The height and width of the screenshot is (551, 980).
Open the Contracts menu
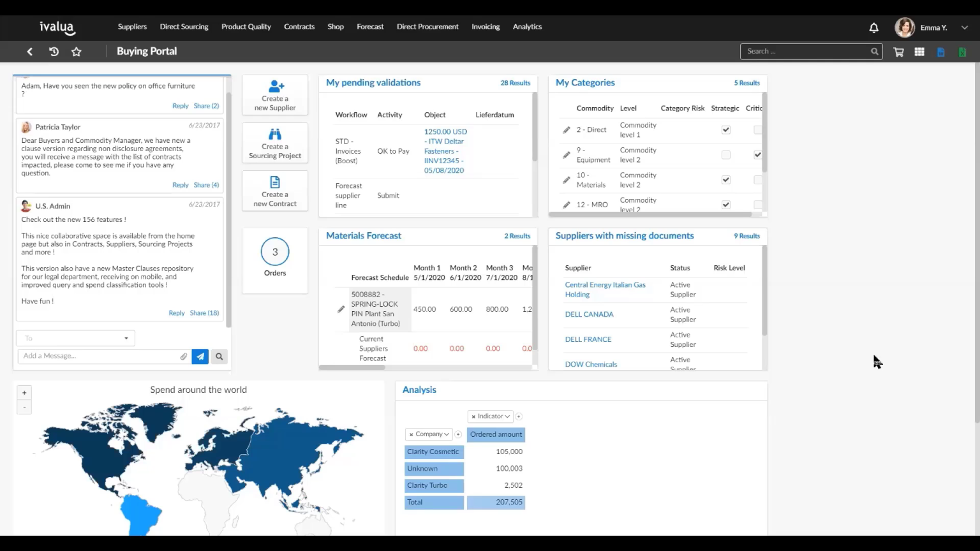point(299,27)
